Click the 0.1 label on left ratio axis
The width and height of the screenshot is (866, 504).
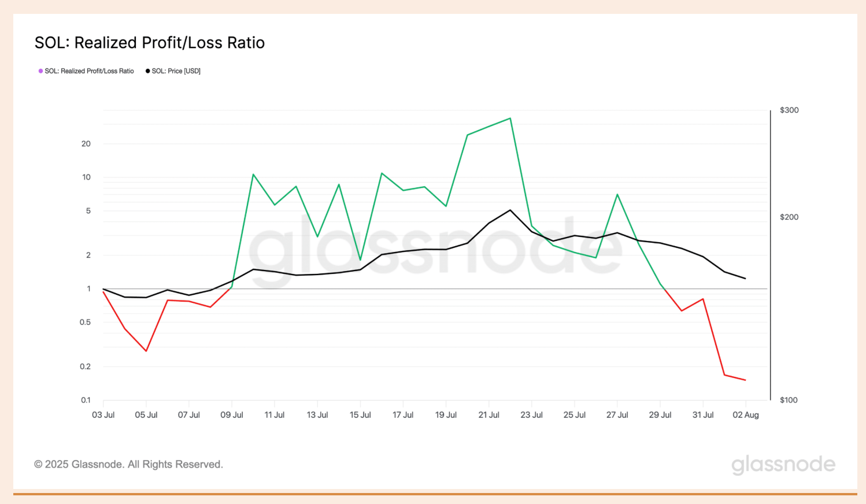click(86, 400)
